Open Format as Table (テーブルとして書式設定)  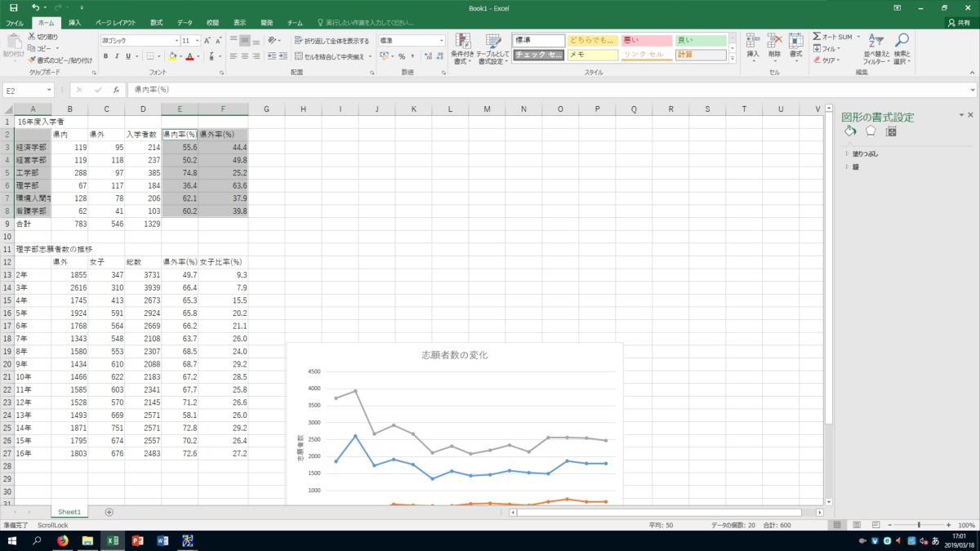click(492, 49)
